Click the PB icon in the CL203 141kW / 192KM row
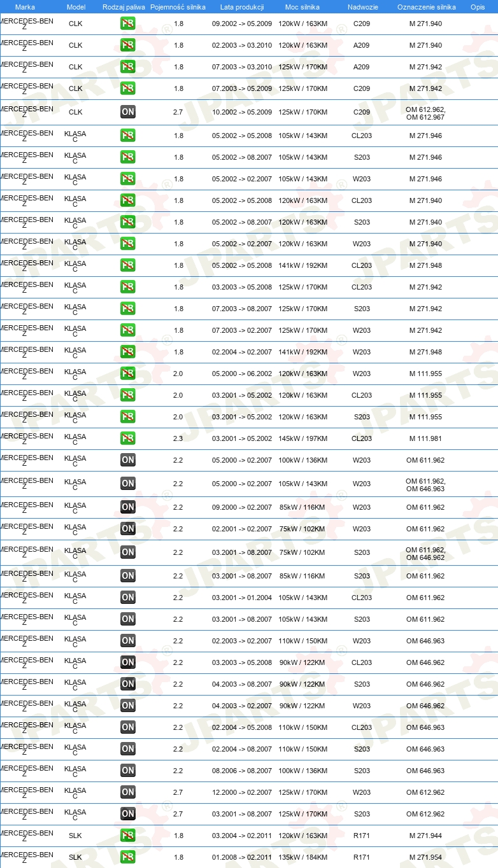Viewport: 498px width, 868px height. (127, 265)
